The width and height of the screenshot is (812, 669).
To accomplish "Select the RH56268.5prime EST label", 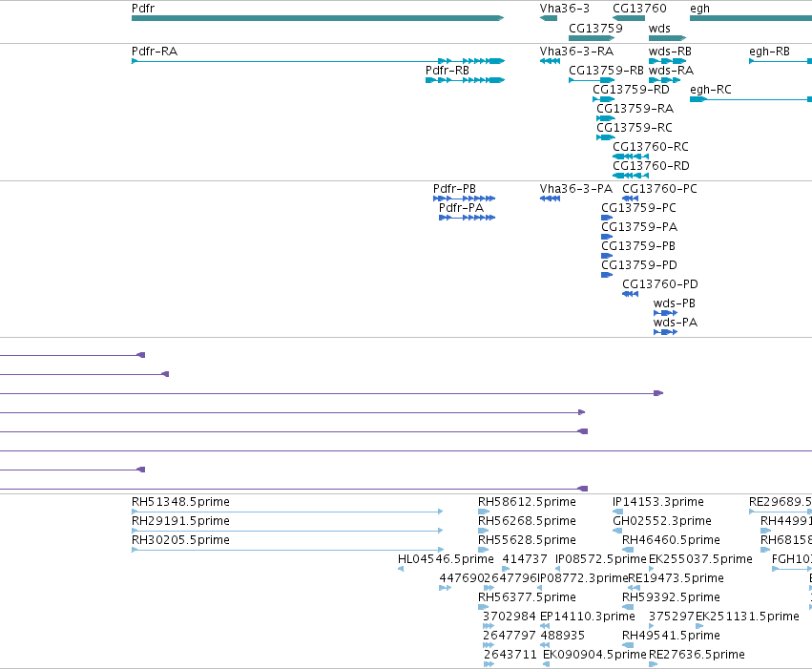I will [x=527, y=521].
